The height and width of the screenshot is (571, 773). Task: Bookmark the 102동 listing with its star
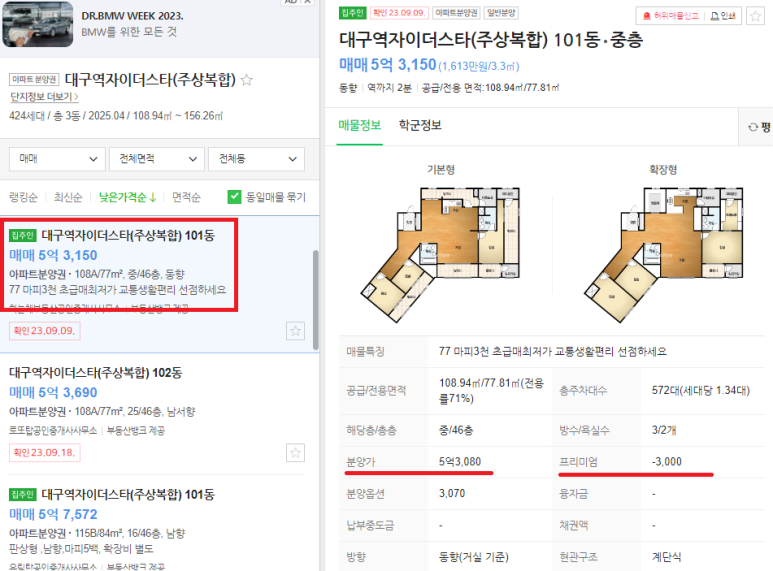(x=295, y=453)
